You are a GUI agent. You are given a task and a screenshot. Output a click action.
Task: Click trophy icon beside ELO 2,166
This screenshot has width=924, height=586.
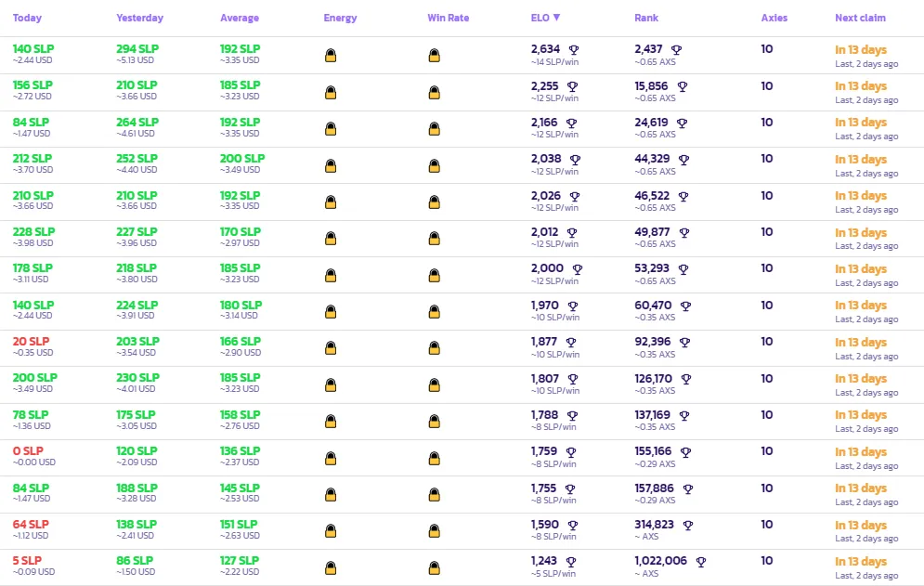point(571,124)
